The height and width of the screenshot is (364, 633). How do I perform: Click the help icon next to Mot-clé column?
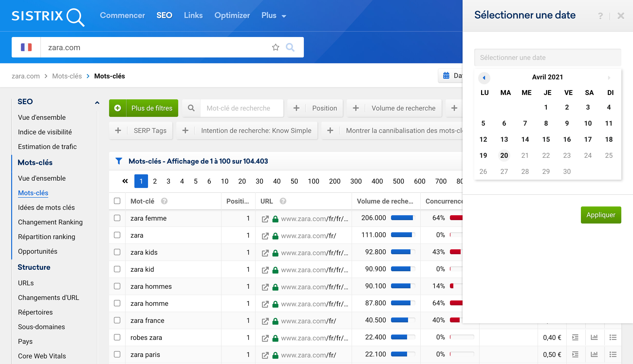(164, 201)
